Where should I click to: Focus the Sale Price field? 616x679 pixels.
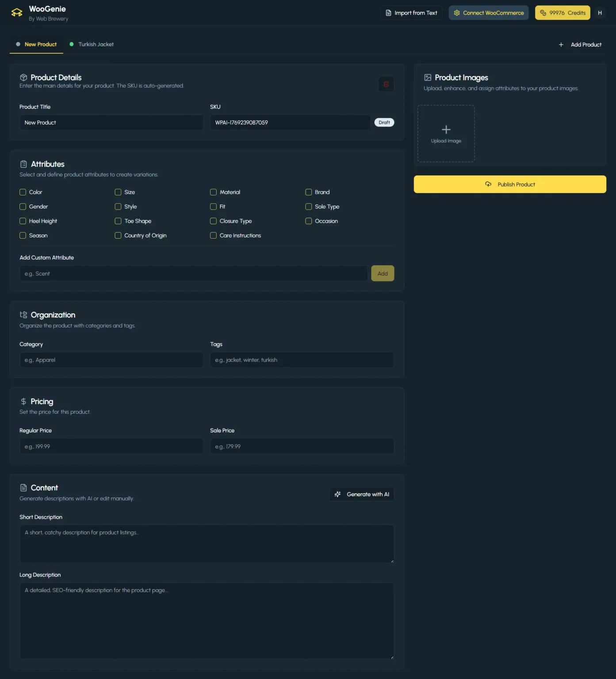(x=302, y=446)
